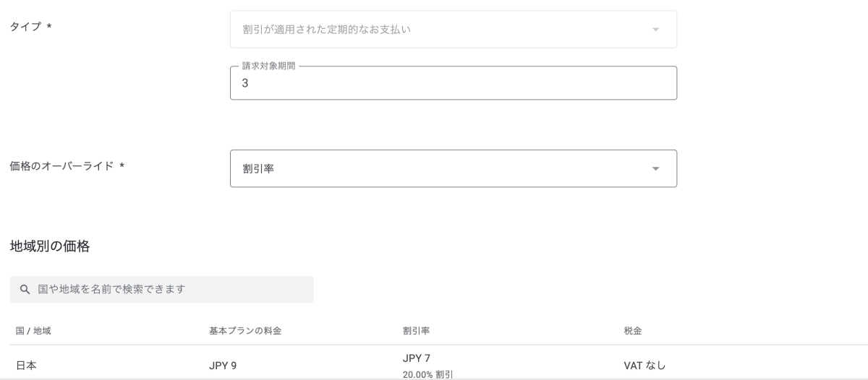Click the タイプ field label
Viewport: 868px width, 380px height.
30,27
